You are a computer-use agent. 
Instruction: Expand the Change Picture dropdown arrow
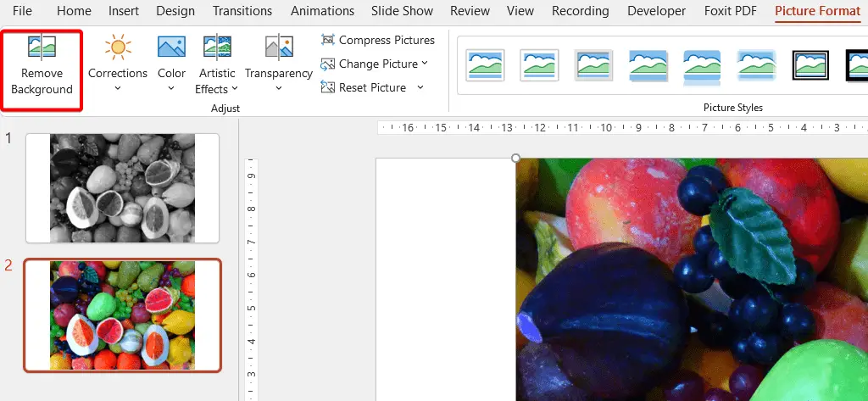point(425,63)
